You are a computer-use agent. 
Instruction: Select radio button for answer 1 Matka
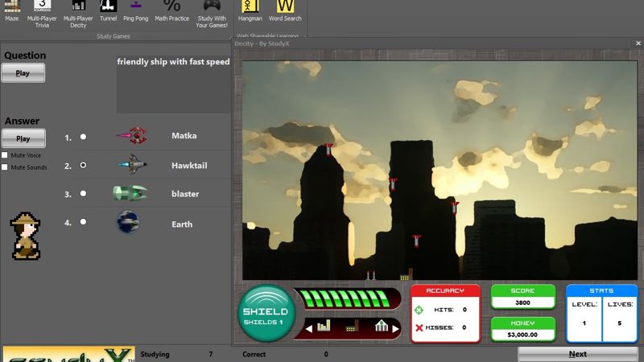point(83,137)
